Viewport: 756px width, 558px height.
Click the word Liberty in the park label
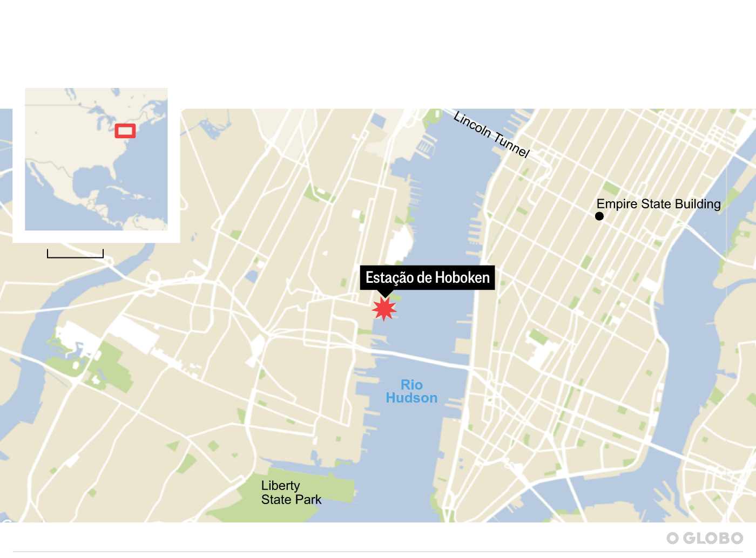coord(280,486)
